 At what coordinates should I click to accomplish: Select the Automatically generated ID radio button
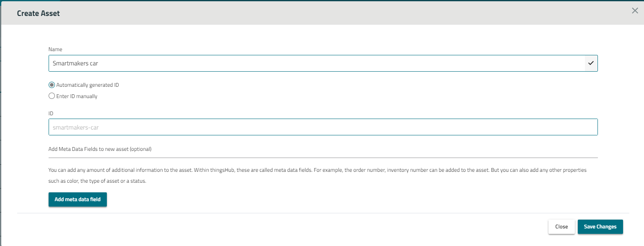pyautogui.click(x=52, y=85)
